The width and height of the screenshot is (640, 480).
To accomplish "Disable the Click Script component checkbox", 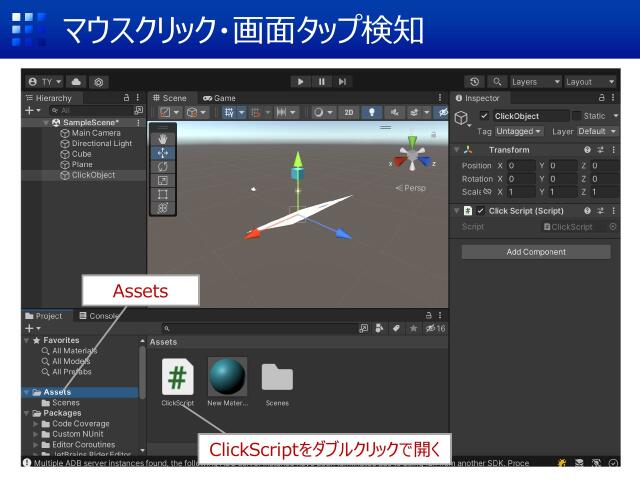I will pyautogui.click(x=481, y=211).
